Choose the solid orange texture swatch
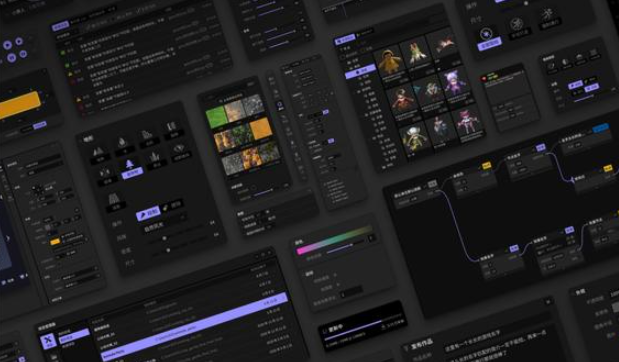Screen dimensions: 619x362 (x=261, y=129)
